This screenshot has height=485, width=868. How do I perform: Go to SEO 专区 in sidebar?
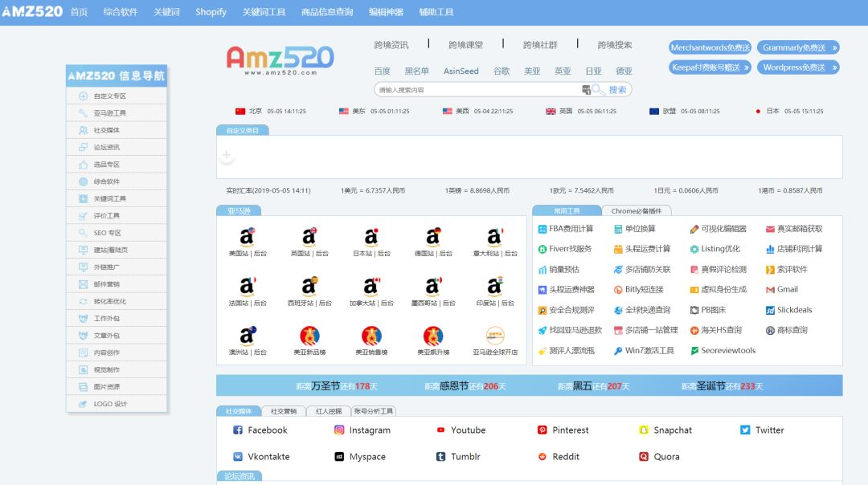[107, 233]
